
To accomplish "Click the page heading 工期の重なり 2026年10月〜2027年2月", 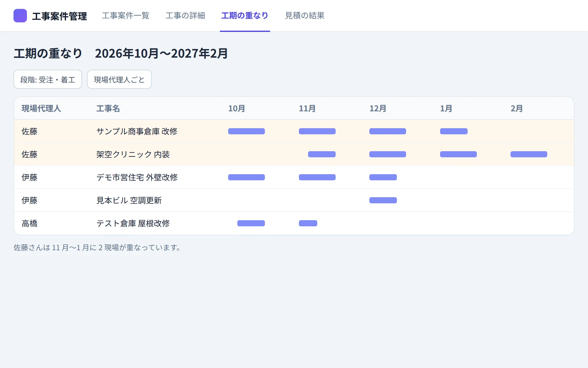I will [x=121, y=53].
